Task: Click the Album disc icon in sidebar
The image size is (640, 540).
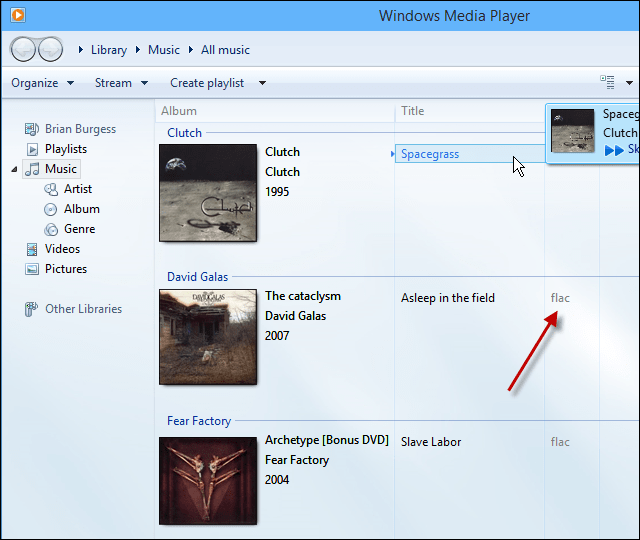Action: [51, 209]
